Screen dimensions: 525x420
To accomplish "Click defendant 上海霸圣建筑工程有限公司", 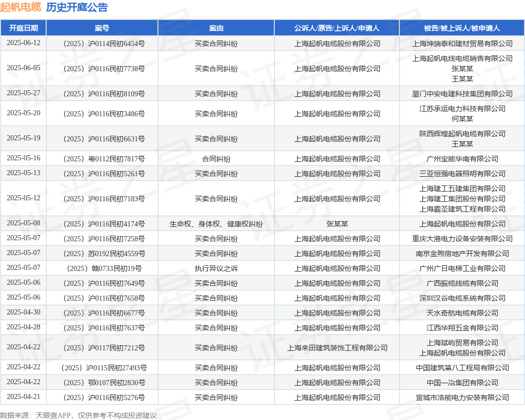I will click(462, 209).
